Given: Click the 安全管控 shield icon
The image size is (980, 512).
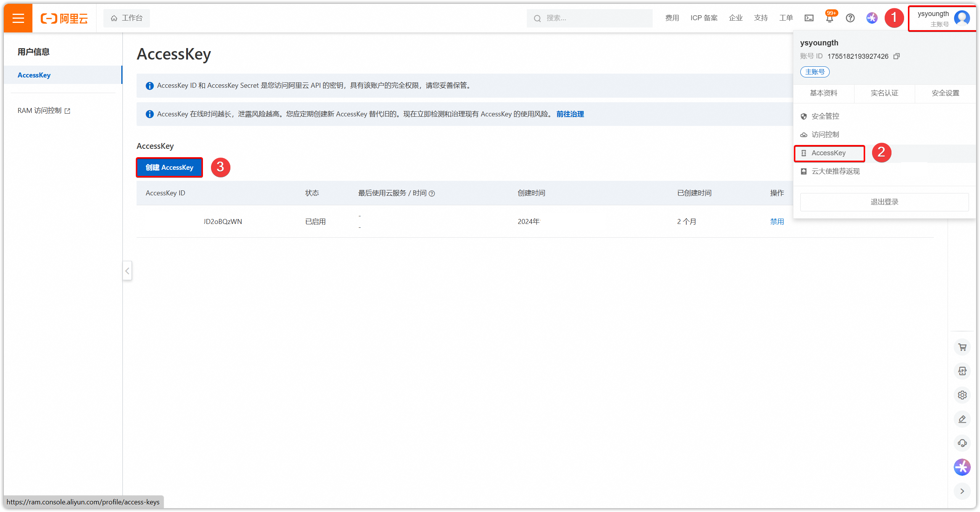Looking at the screenshot, I should click(x=803, y=116).
